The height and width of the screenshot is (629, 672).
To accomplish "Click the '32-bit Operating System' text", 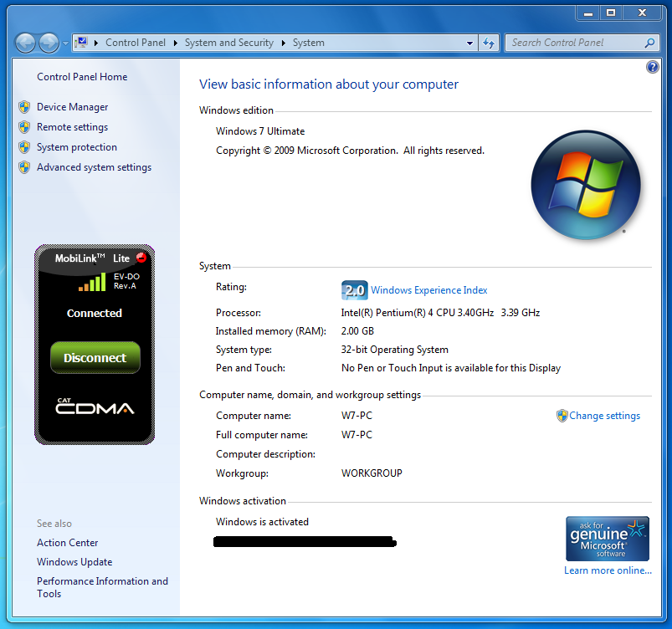I will click(395, 350).
